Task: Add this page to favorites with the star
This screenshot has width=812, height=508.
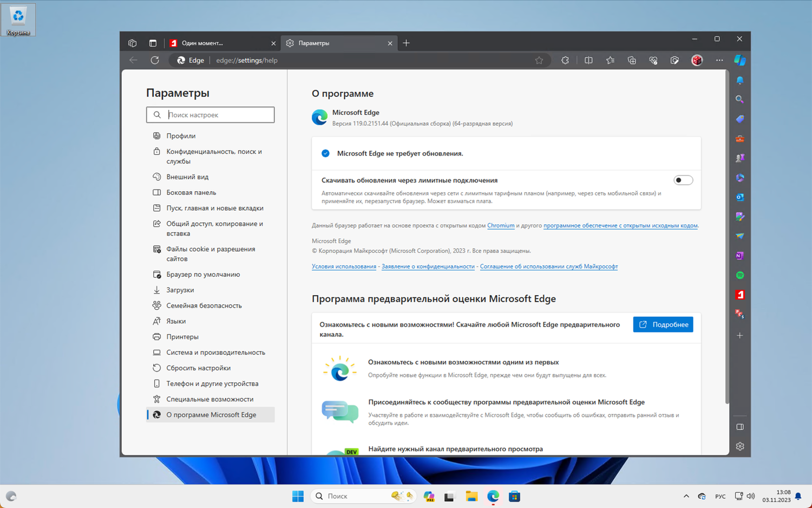Action: click(539, 60)
